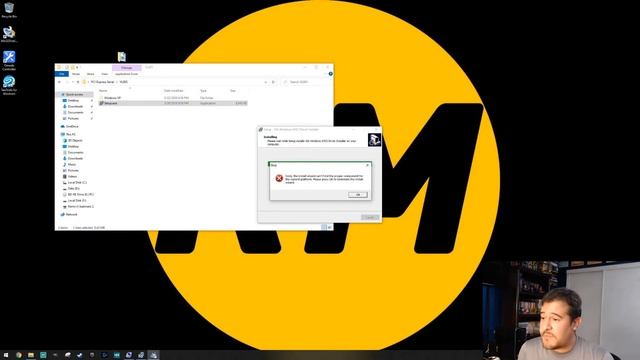The height and width of the screenshot is (360, 640).
Task: Open the Application Tools ribbon tab
Action: (126, 74)
